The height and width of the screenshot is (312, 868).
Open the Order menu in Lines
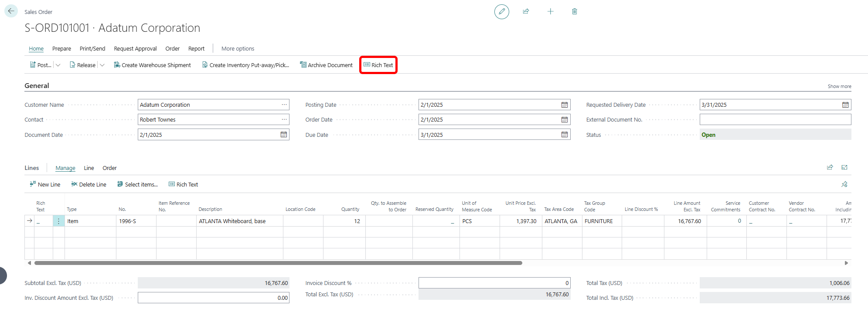[109, 168]
